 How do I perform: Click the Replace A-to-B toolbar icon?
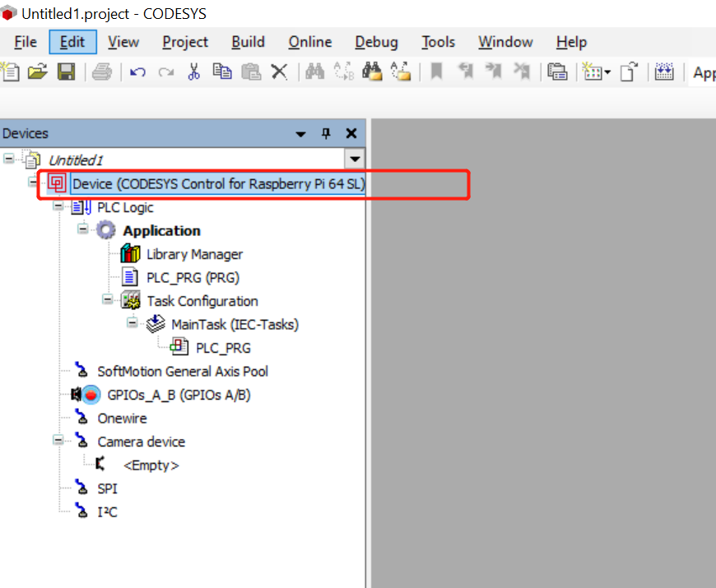tap(344, 72)
